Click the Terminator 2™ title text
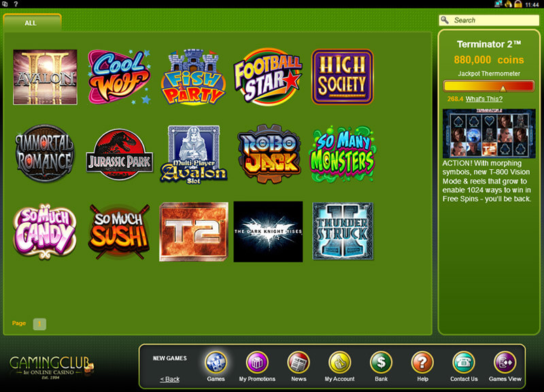The width and height of the screenshot is (544, 392). point(489,44)
